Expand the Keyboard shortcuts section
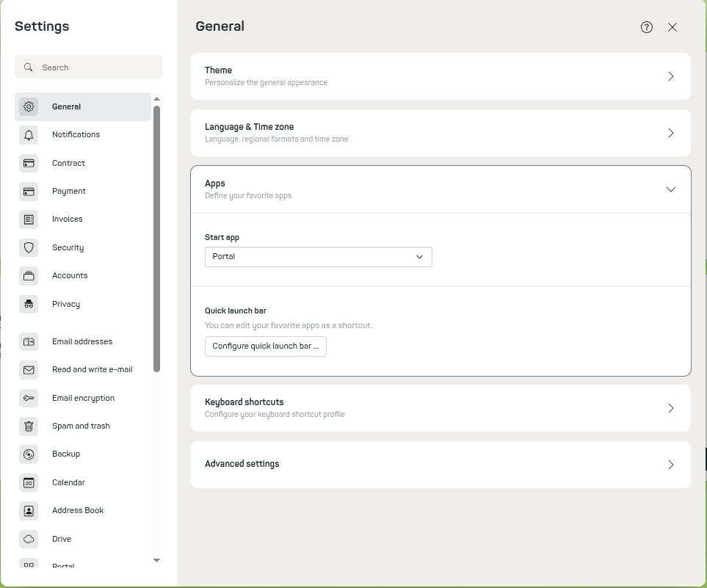Image resolution: width=707 pixels, height=588 pixels. coord(440,408)
